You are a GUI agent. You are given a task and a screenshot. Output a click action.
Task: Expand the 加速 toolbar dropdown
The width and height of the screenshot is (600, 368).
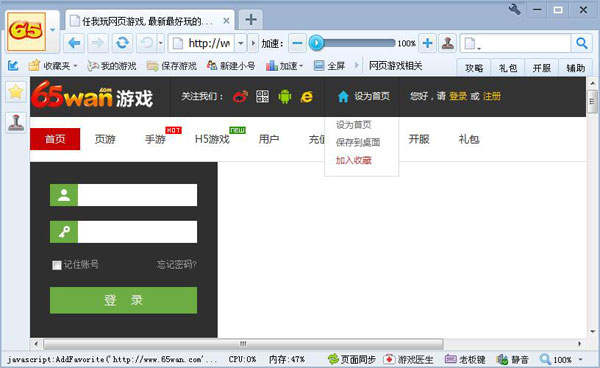click(x=284, y=66)
